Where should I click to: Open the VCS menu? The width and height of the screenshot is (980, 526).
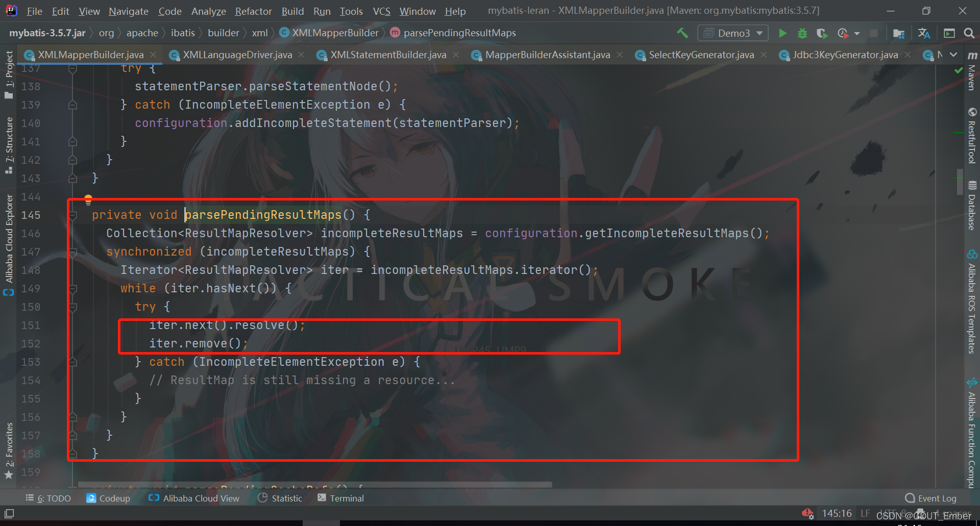coord(381,11)
